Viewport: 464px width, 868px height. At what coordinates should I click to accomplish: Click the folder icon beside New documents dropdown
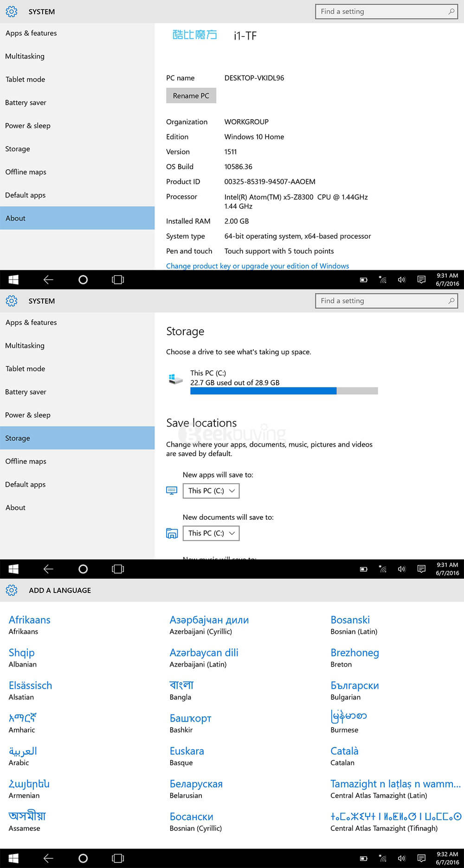point(172,533)
